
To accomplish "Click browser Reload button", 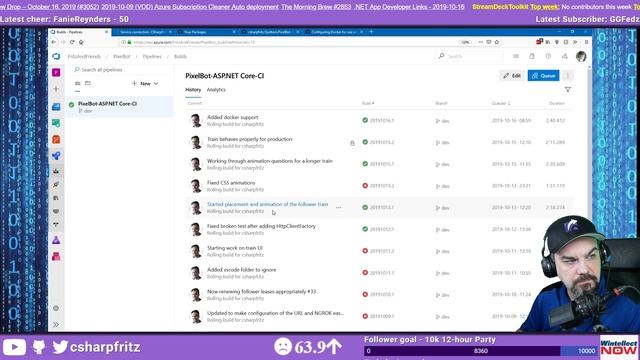I will tap(72, 42).
